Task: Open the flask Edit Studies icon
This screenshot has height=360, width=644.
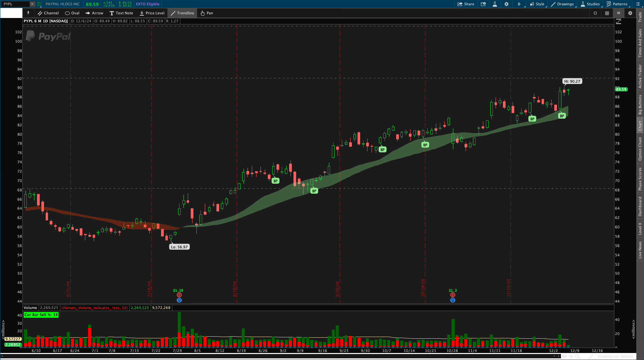Action: point(495,4)
